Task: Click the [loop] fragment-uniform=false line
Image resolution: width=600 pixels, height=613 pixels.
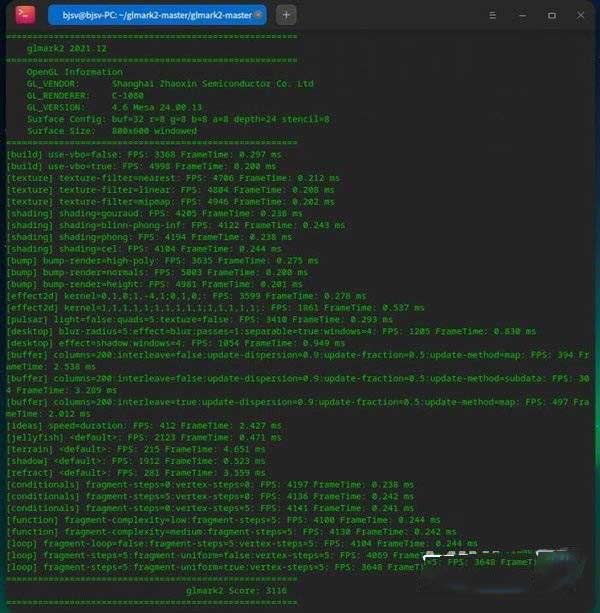Action: pyautogui.click(x=215, y=555)
